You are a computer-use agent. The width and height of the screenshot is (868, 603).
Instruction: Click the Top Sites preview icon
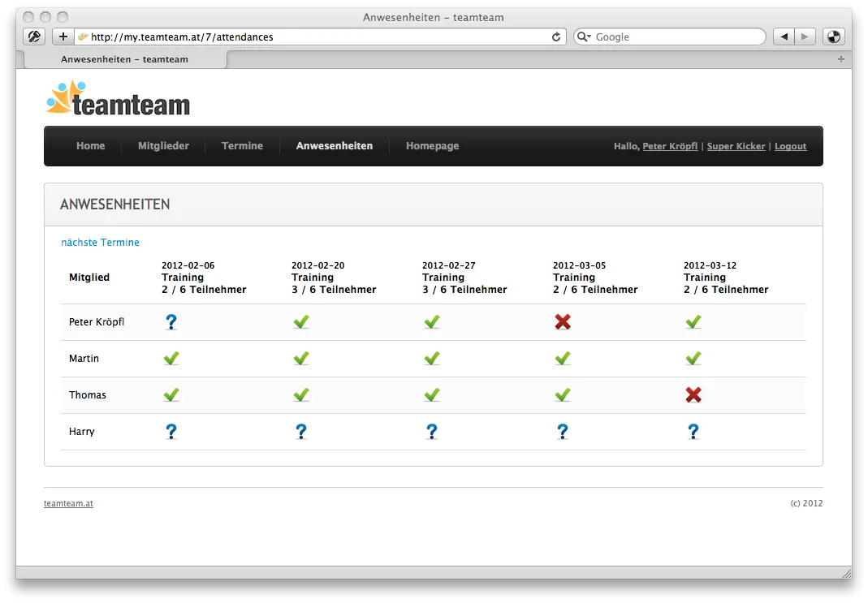pos(834,37)
